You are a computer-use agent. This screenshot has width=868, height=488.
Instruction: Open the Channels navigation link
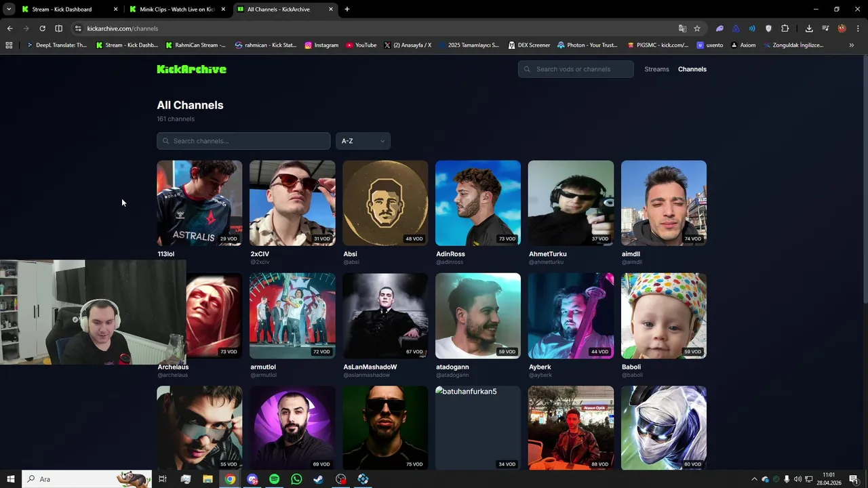(x=692, y=69)
